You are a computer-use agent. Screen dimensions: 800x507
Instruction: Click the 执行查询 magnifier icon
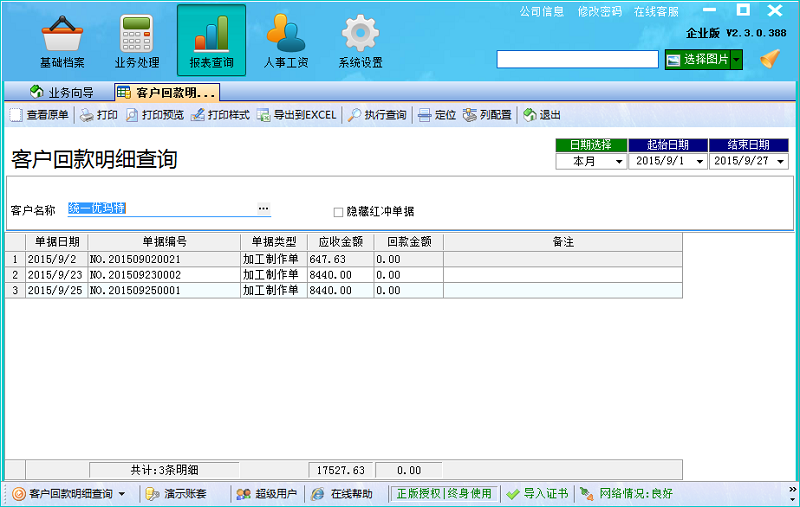(355, 115)
